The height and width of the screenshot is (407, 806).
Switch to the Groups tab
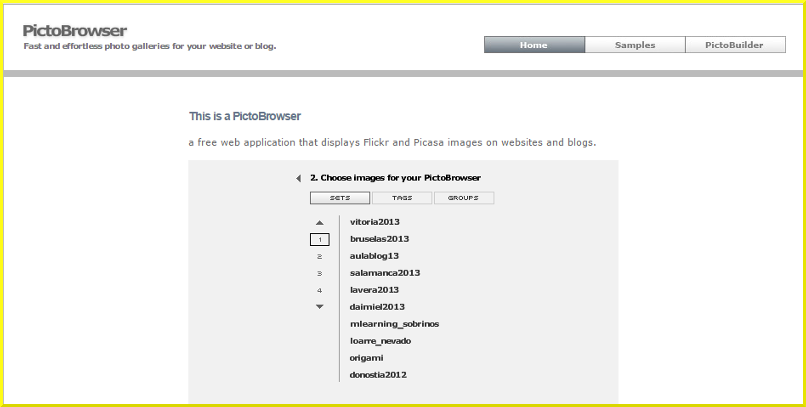[464, 198]
